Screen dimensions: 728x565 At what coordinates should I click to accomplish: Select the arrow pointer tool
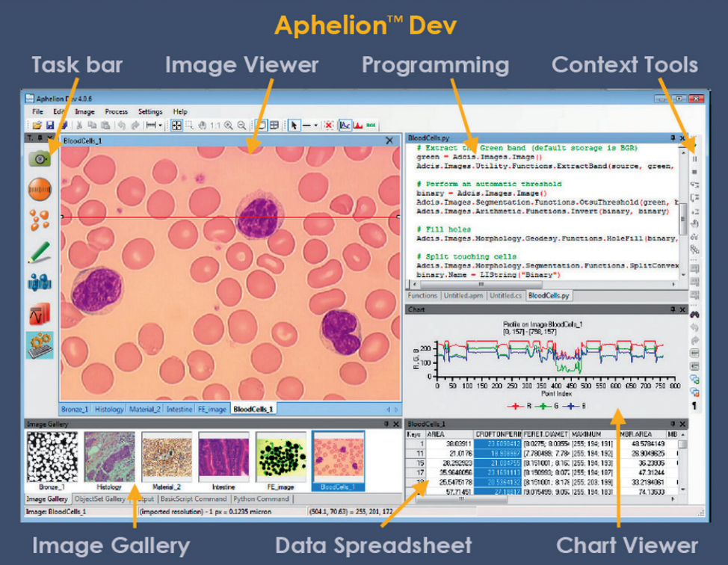294,126
